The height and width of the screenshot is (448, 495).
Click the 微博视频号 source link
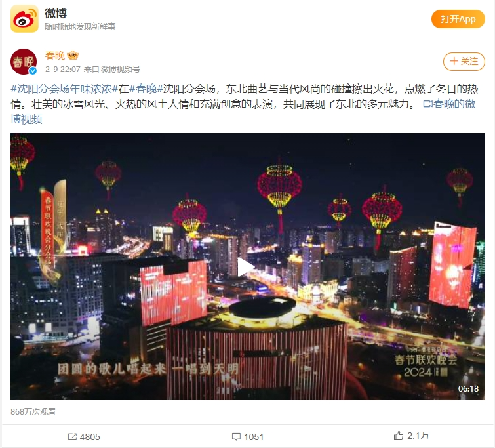120,69
